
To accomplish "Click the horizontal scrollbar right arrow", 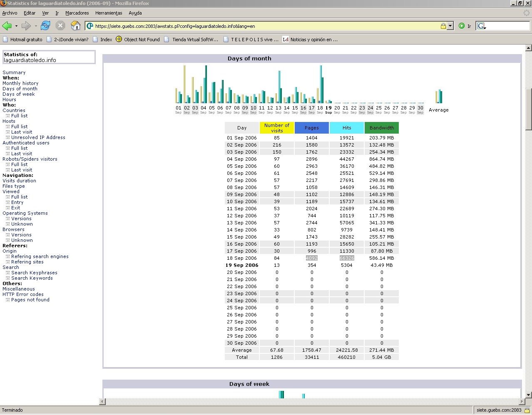I will pos(522,402).
